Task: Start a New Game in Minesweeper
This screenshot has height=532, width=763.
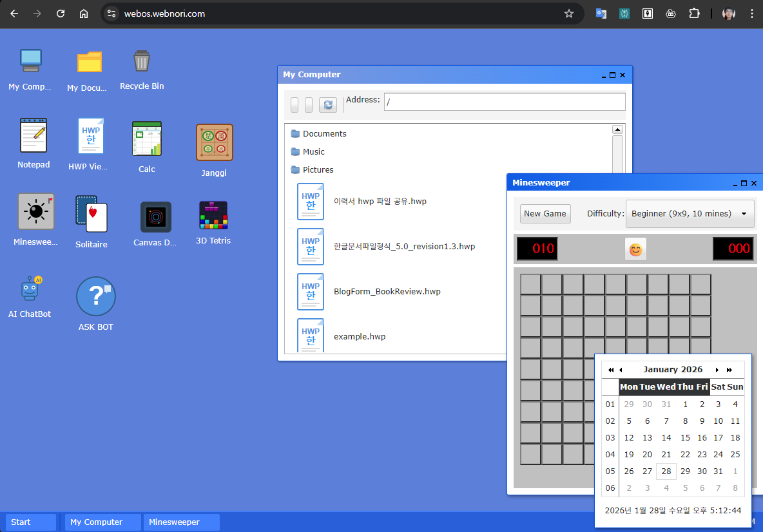Action: coord(545,214)
